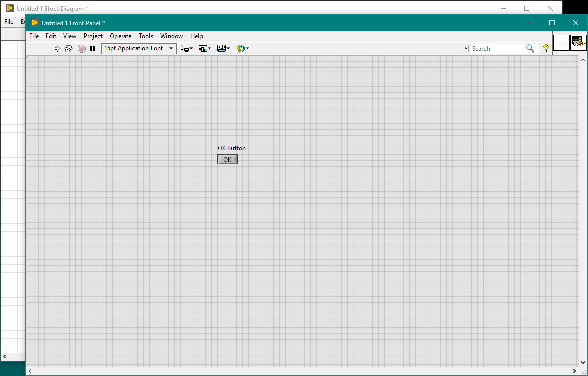Screen dimensions: 588x376
Task: Click the magnifying glass search icon
Action: point(530,48)
